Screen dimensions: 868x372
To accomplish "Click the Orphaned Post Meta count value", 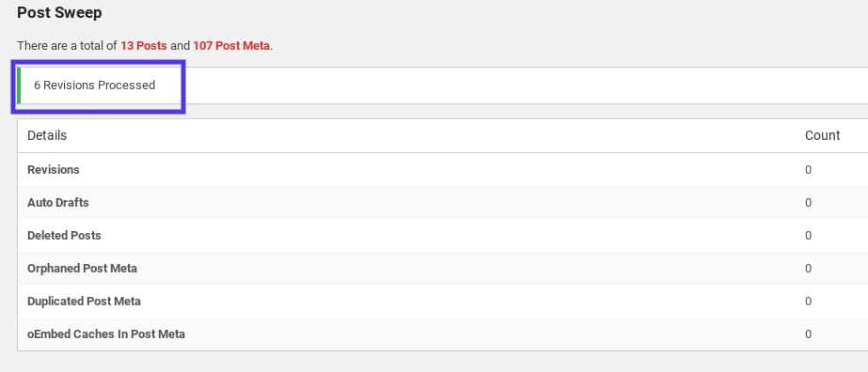I will [x=808, y=269].
